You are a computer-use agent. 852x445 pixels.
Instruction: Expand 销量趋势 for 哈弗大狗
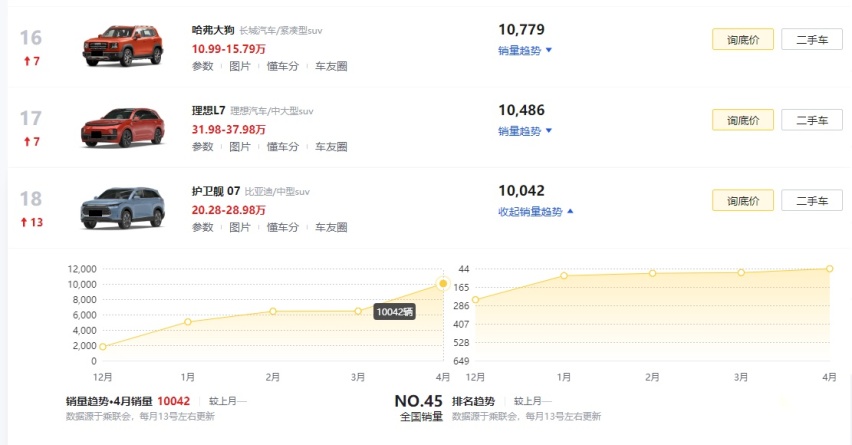(525, 51)
